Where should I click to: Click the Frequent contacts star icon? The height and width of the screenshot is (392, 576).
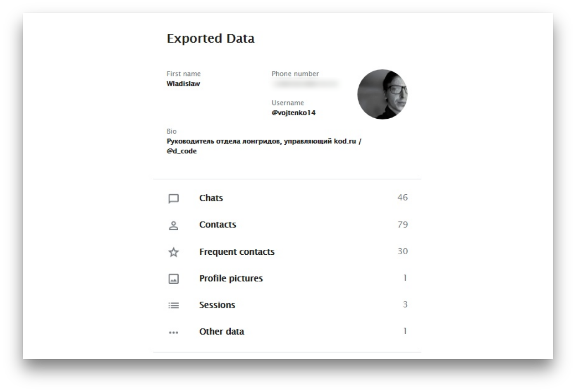click(x=174, y=252)
